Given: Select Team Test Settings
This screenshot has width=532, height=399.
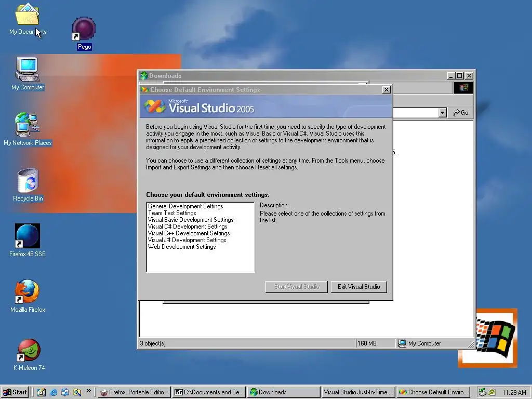Looking at the screenshot, I should (172, 213).
